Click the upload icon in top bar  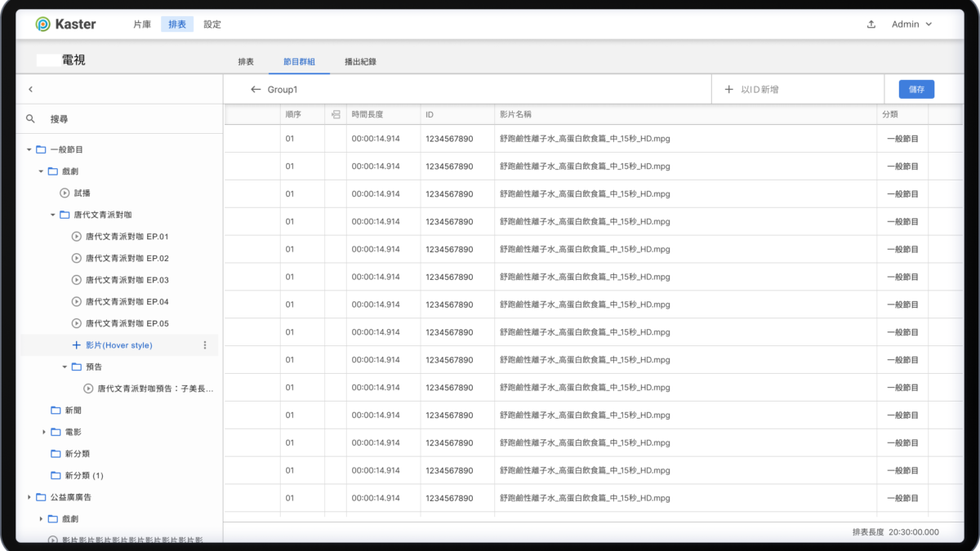pyautogui.click(x=871, y=24)
